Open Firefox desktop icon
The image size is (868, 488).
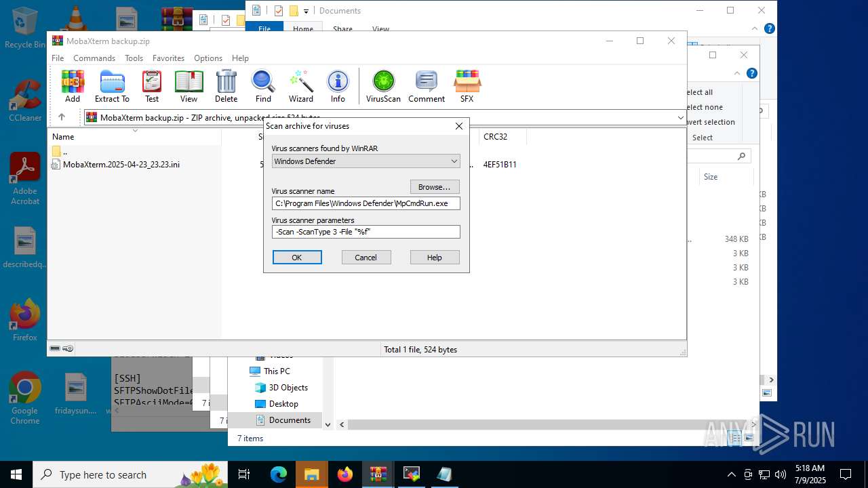pos(25,320)
